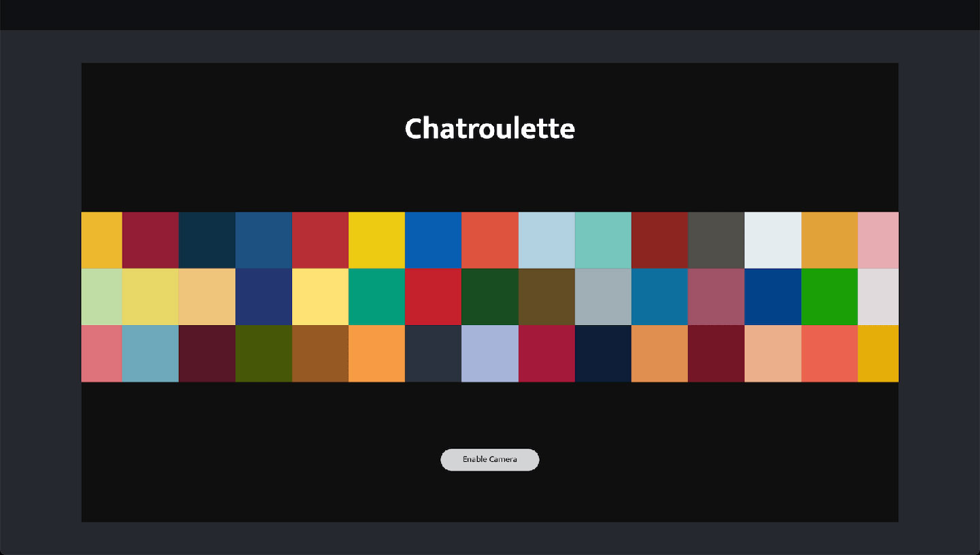Pick the dark forest green tile
The height and width of the screenshot is (555, 980).
click(x=490, y=297)
